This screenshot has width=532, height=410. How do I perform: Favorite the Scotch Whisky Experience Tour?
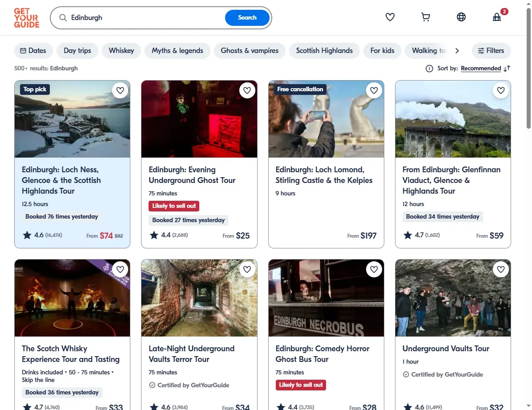[120, 269]
